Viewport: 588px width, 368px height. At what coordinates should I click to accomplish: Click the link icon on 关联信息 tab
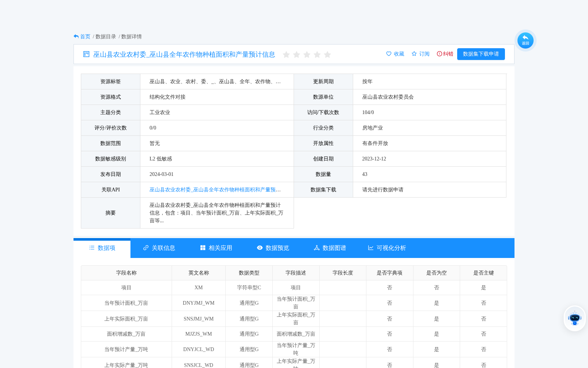tap(146, 248)
